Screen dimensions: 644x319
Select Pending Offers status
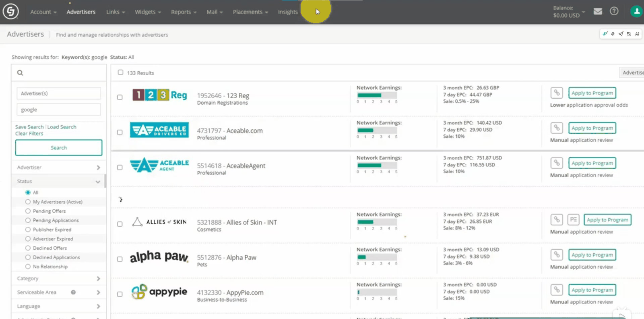(x=28, y=211)
